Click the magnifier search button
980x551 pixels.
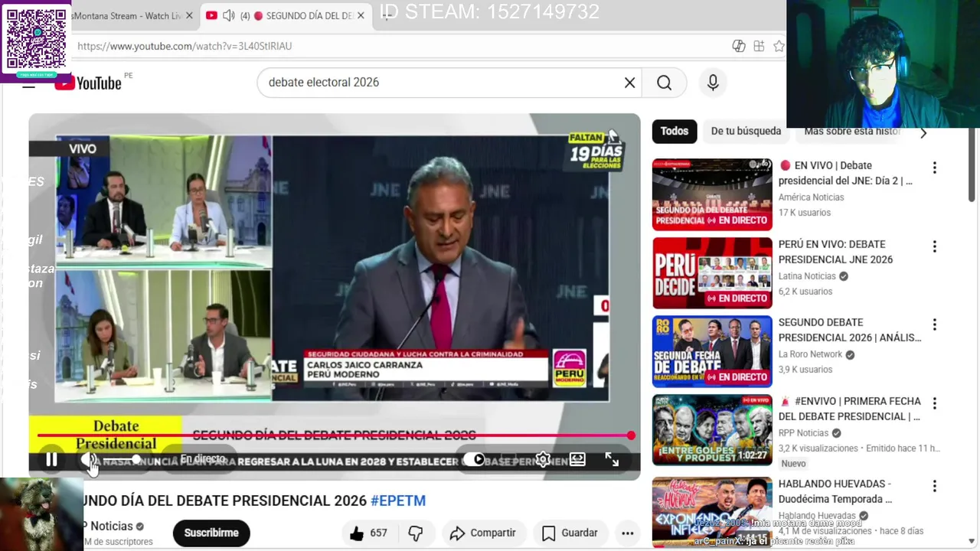pyautogui.click(x=664, y=83)
